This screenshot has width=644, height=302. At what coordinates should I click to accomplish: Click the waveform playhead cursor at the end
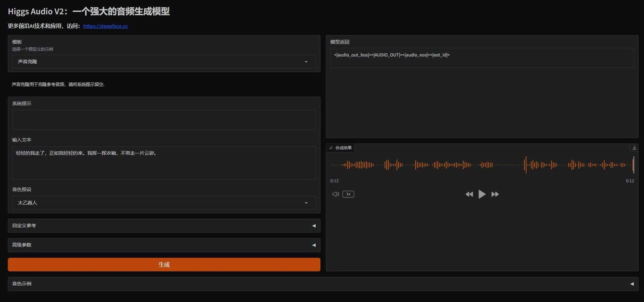[x=633, y=165]
